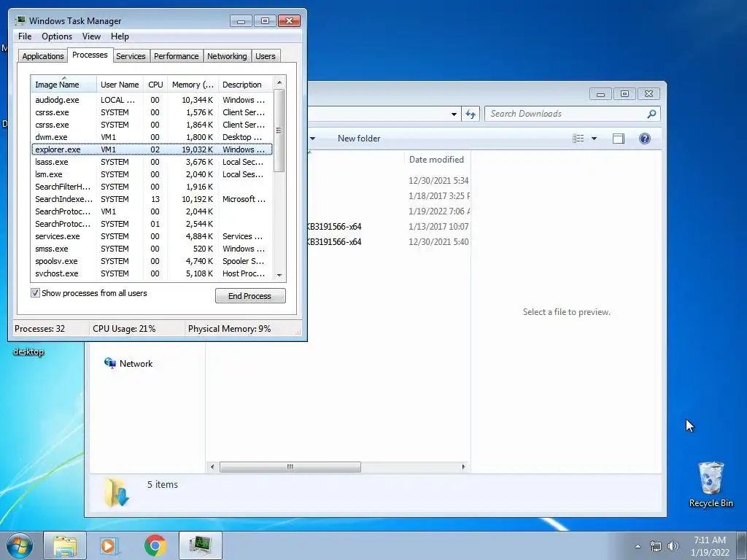Sort processes by Memory column header
747x560 pixels.
click(193, 85)
